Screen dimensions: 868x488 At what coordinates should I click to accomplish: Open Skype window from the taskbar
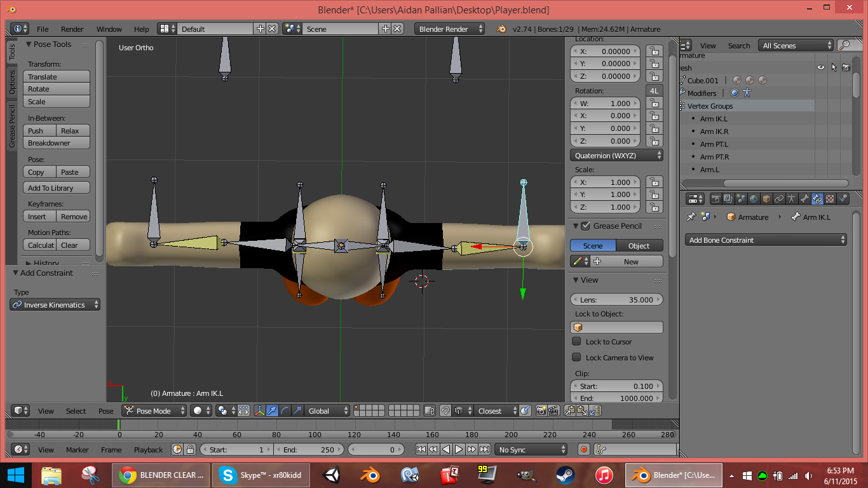click(260, 475)
